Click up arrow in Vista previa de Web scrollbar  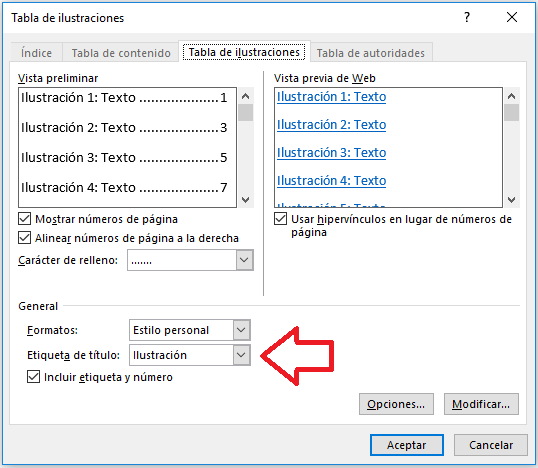[x=512, y=96]
